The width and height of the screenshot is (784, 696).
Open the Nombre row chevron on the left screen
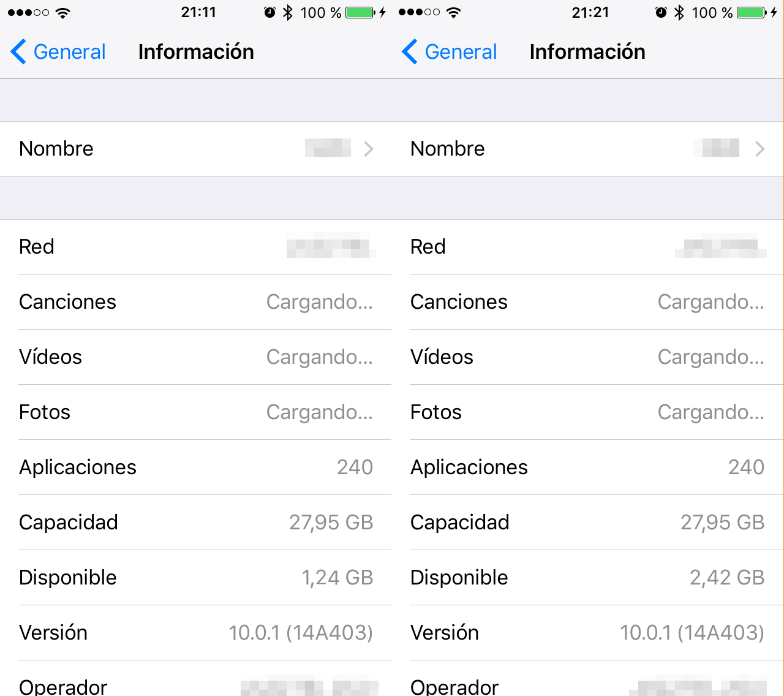click(x=369, y=149)
